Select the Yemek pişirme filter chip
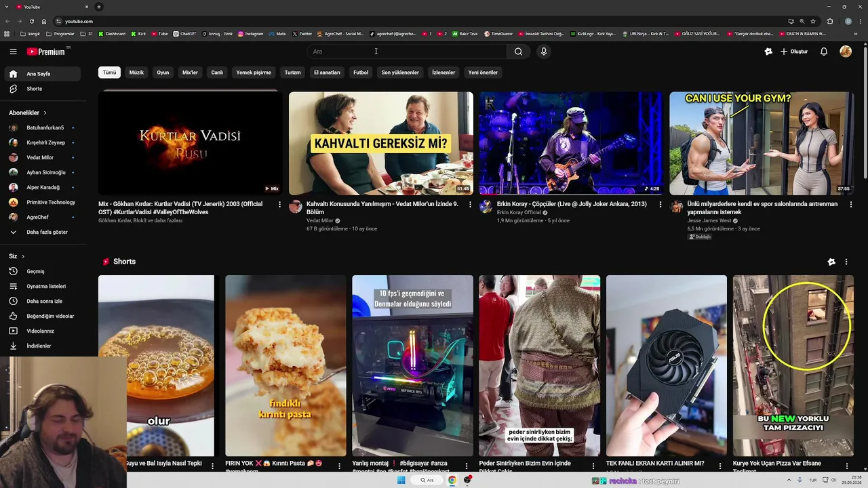868x488 pixels. point(254,73)
